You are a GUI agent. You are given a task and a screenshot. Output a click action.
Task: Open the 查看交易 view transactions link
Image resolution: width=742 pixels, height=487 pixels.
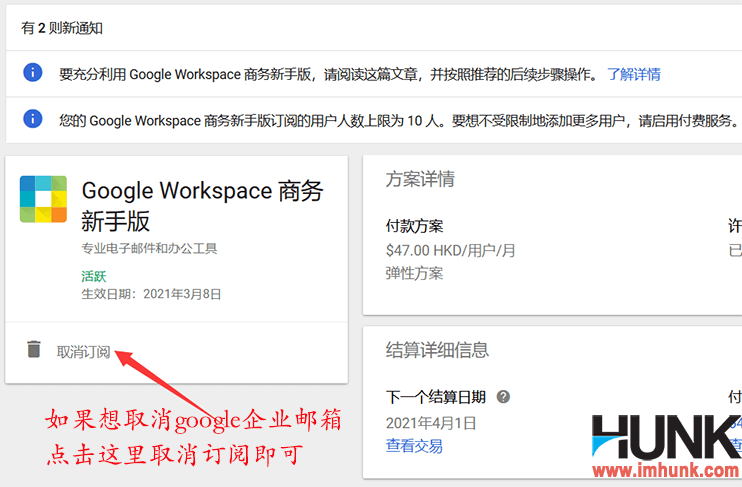(414, 446)
